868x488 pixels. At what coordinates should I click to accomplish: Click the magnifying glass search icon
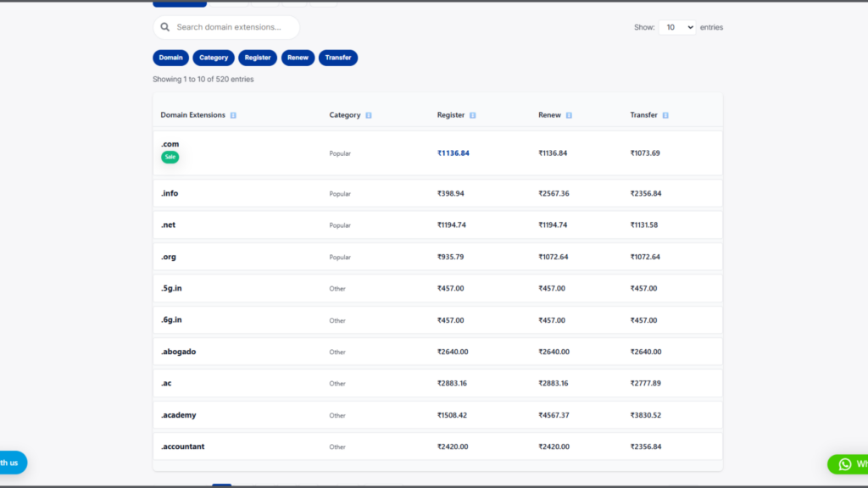point(165,27)
